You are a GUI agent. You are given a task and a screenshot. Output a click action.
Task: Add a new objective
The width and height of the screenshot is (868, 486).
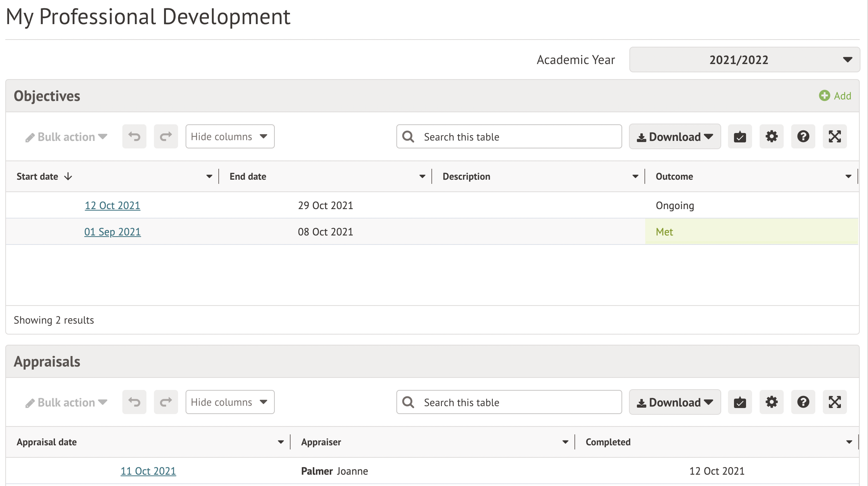[x=835, y=96]
